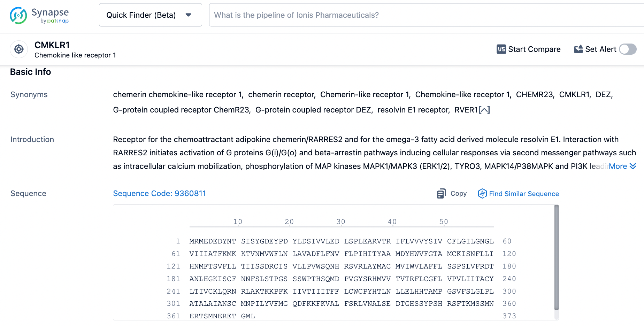Click the Start Compare VS icon
The width and height of the screenshot is (644, 326).
(x=501, y=49)
